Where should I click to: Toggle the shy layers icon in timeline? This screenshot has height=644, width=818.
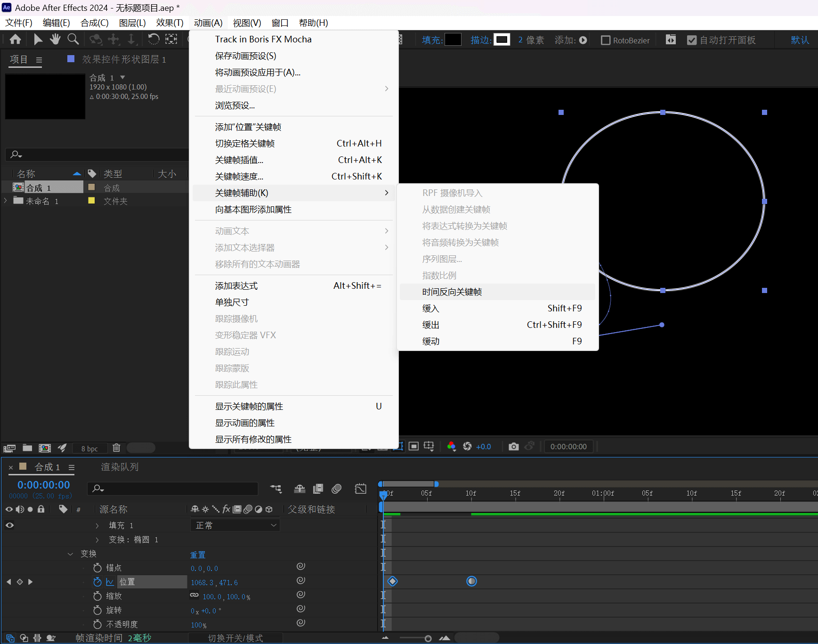[x=300, y=489]
